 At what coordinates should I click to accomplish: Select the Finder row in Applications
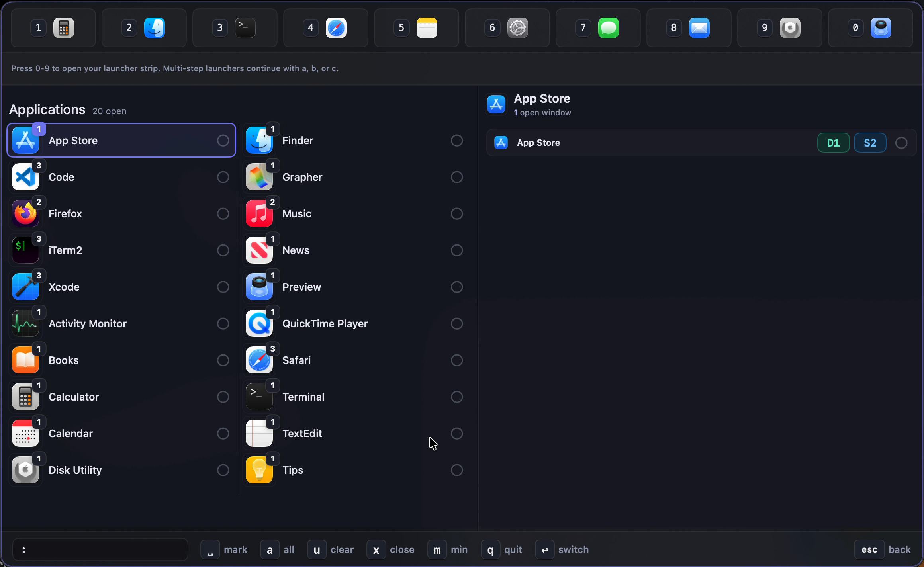(x=355, y=141)
